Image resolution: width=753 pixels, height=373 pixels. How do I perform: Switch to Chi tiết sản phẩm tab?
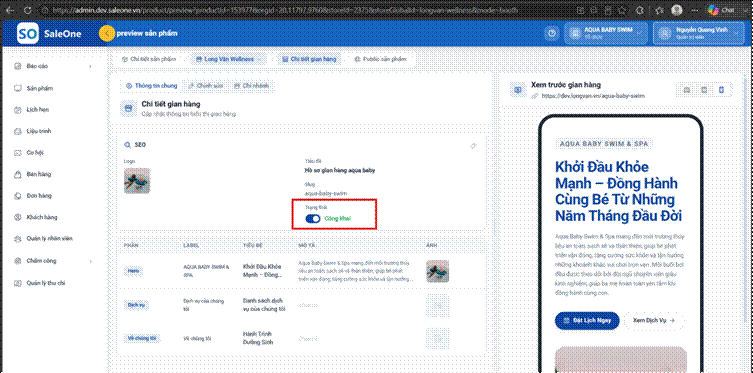[x=149, y=59]
